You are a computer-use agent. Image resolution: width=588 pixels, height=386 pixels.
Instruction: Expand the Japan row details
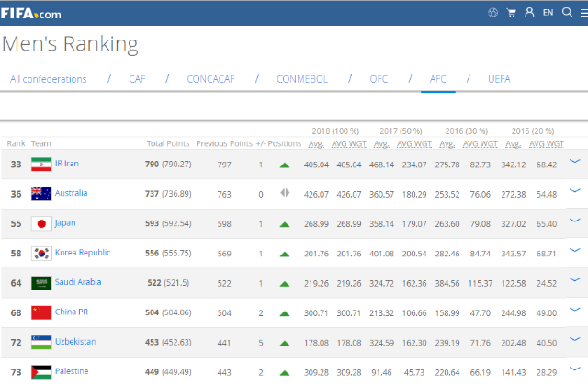574,221
